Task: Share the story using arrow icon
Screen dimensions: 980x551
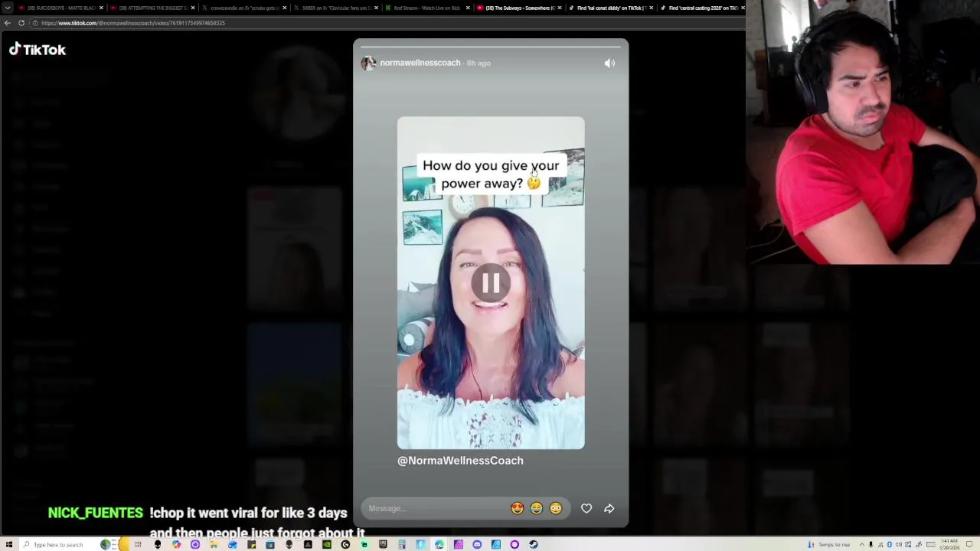Action: pos(609,508)
